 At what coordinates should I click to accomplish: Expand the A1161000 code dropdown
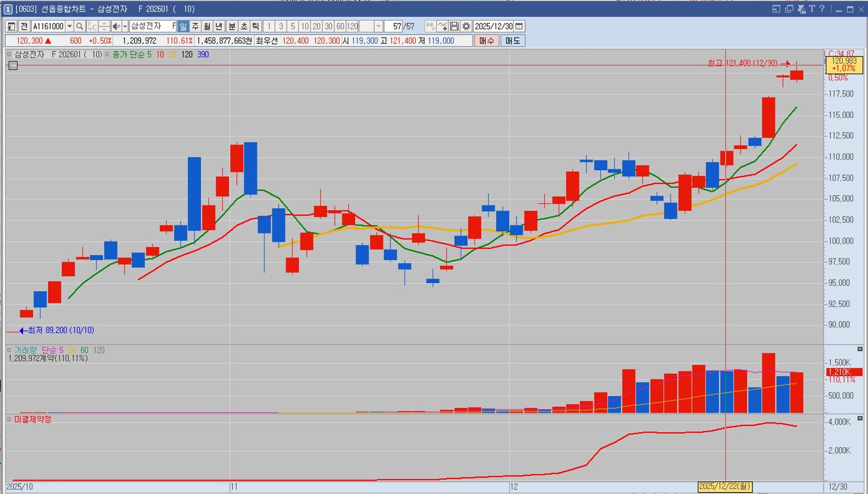[70, 26]
